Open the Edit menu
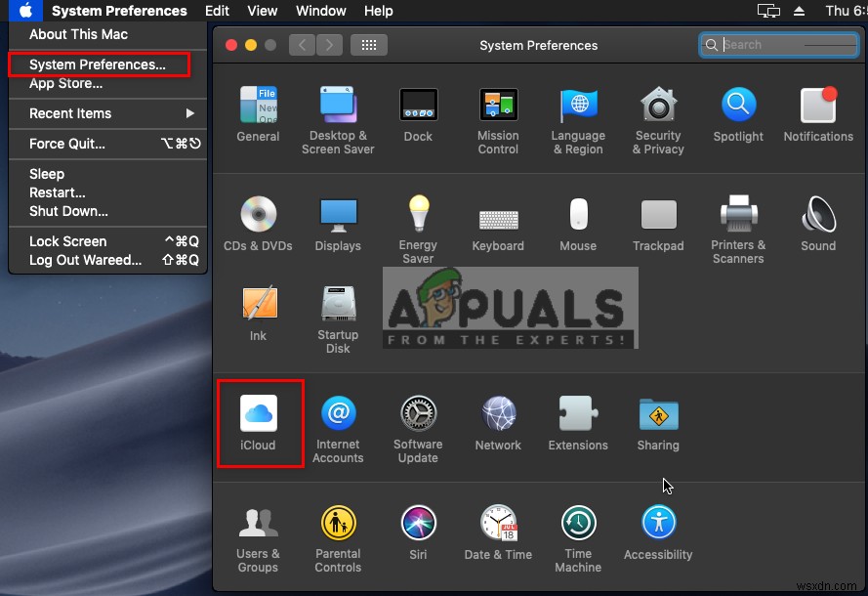868x596 pixels. pyautogui.click(x=217, y=11)
